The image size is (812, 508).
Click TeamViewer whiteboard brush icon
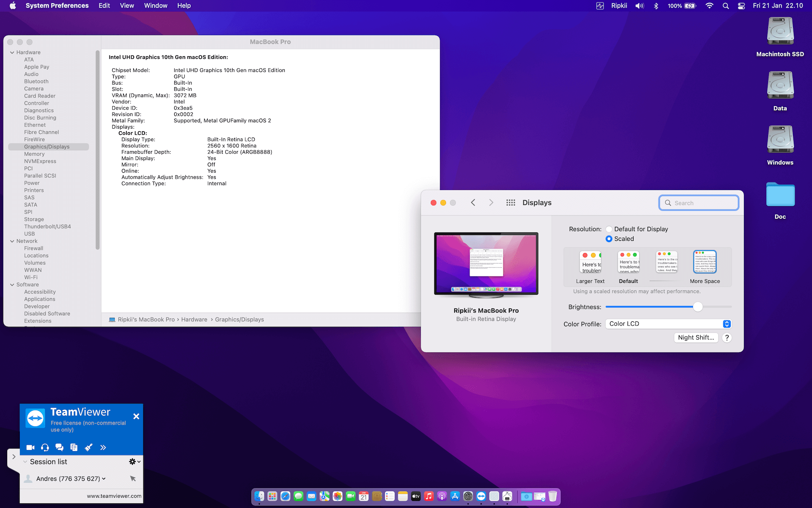(x=88, y=447)
